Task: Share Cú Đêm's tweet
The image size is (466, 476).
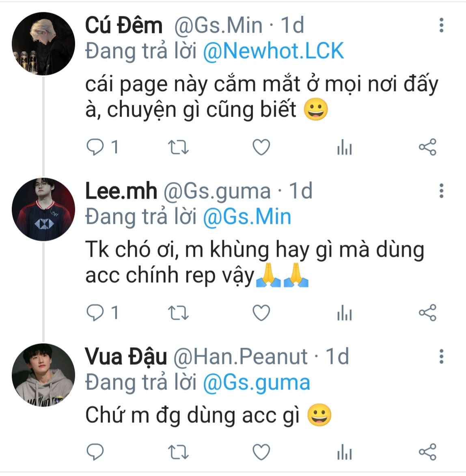Action: [x=427, y=147]
